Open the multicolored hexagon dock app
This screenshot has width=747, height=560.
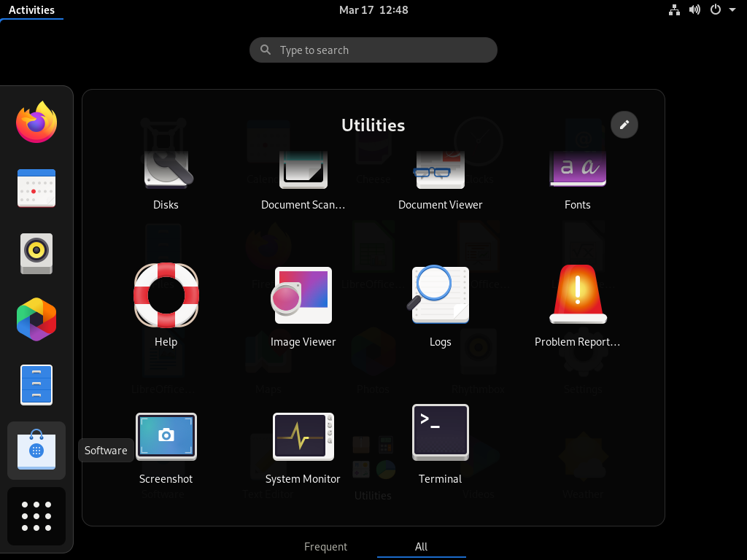click(x=36, y=319)
